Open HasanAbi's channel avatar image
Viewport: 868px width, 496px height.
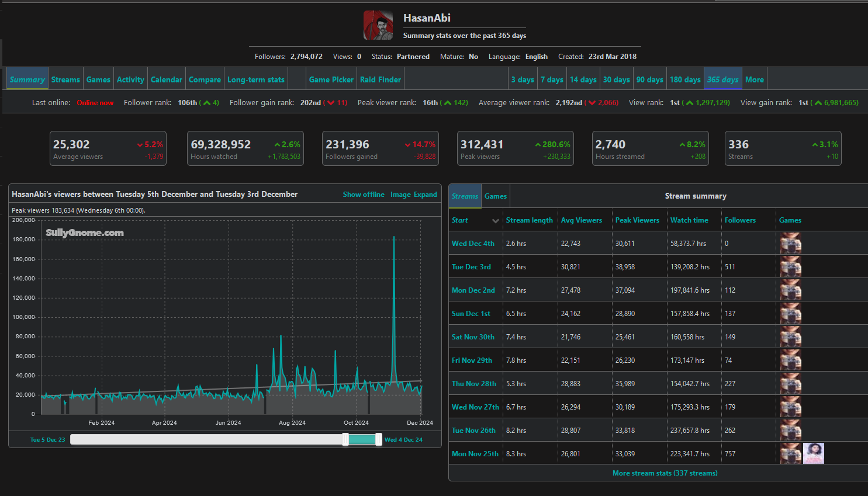378,25
